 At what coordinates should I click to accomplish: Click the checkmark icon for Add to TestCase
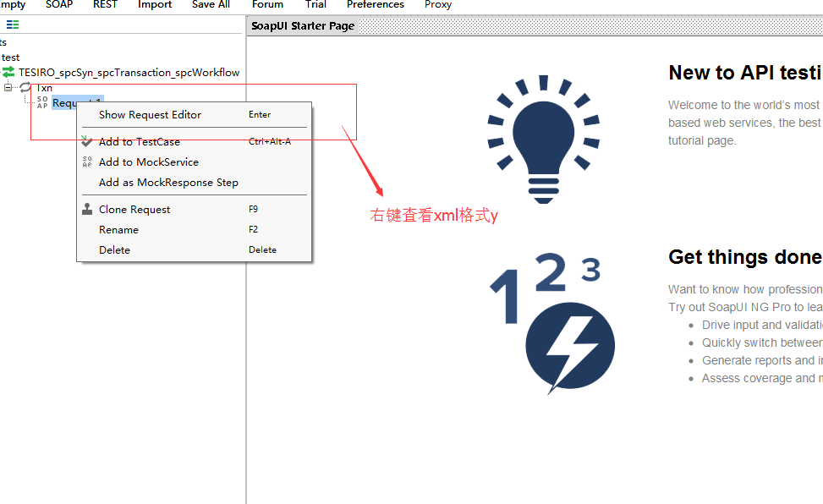click(x=87, y=141)
